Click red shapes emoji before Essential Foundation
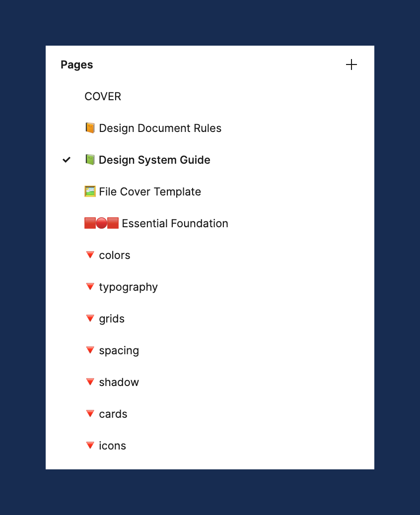 (102, 223)
